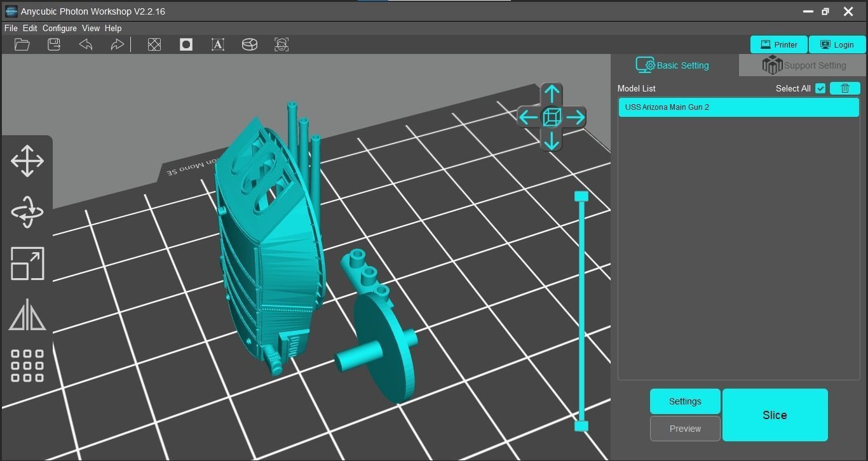Click the layer slider track in the viewport
The width and height of the screenshot is (868, 461).
(581, 311)
